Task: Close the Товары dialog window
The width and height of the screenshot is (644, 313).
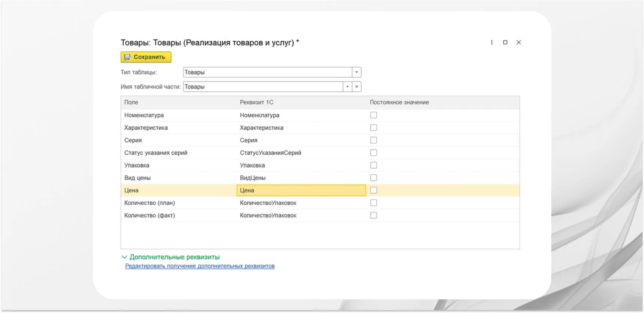Action: [x=518, y=42]
